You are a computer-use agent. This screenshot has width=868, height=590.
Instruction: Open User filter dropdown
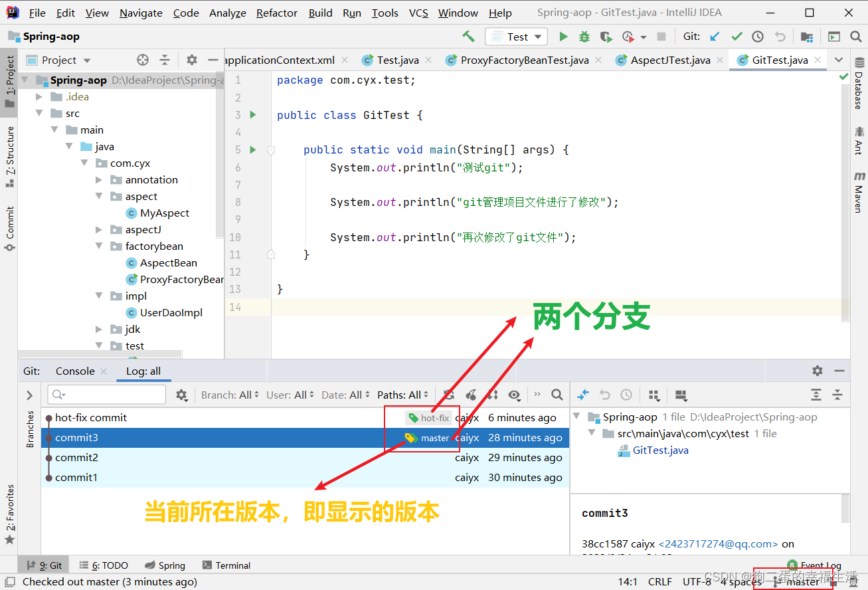291,395
